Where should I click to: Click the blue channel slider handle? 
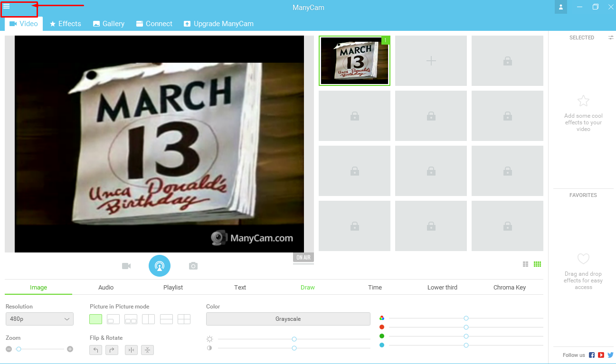tap(466, 345)
